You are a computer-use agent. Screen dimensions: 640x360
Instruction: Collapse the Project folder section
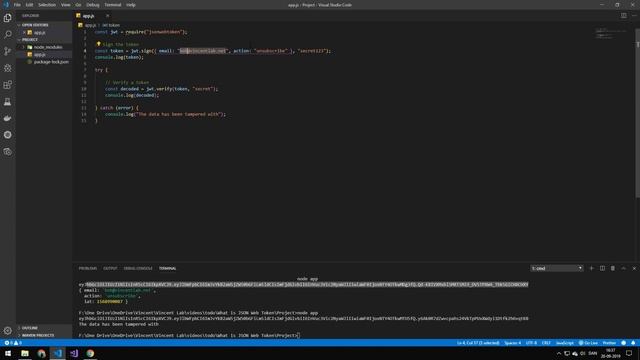pyautogui.click(x=44, y=40)
